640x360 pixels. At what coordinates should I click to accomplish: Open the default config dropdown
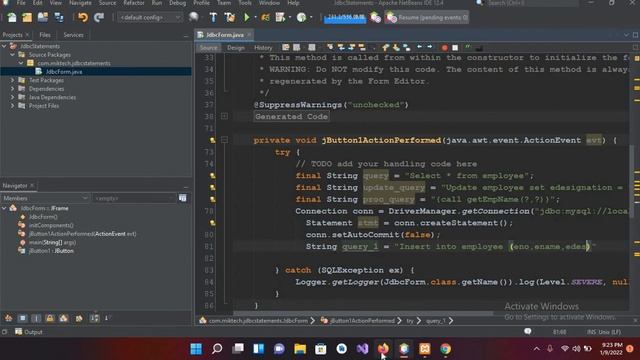tap(150, 18)
